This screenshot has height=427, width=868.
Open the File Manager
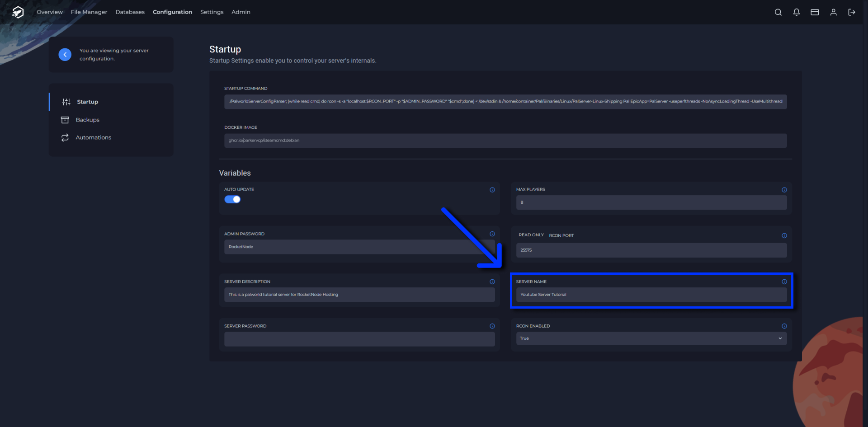coord(89,12)
